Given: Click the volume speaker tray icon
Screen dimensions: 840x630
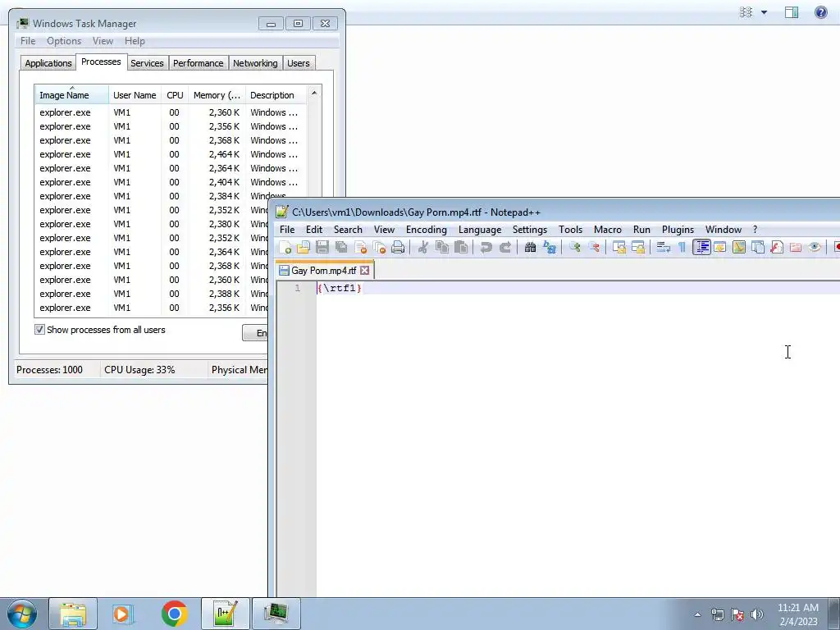Looking at the screenshot, I should pos(757,614).
